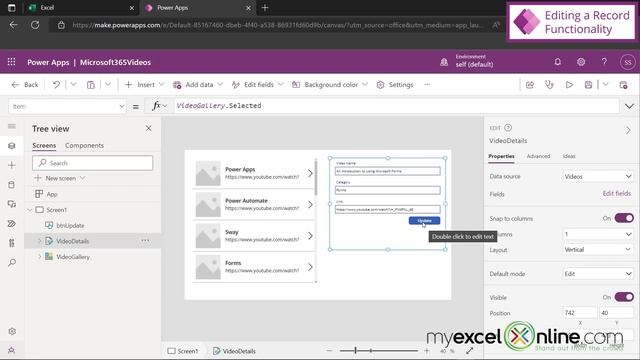Save the app with Save icon
Screen dimensions: 640x360
point(588,85)
